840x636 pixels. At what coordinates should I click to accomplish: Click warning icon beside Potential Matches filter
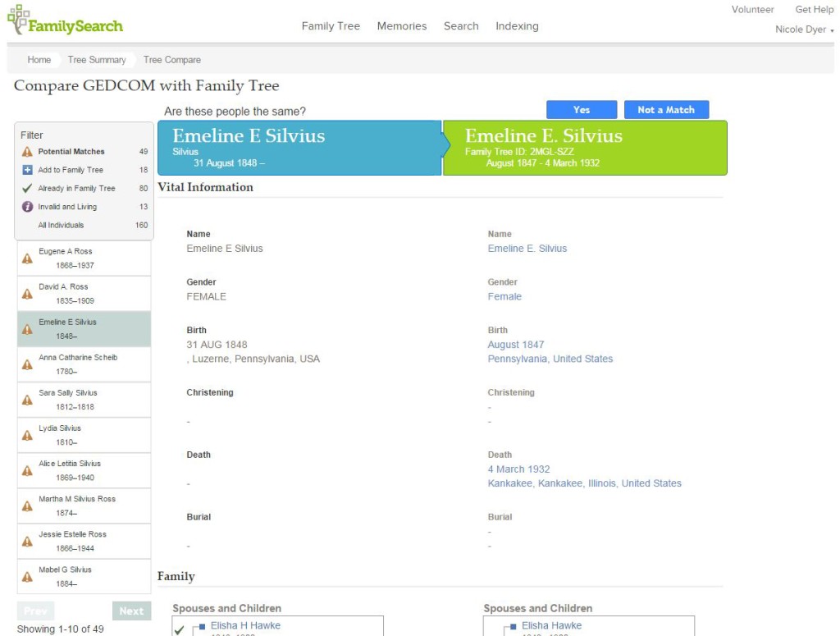(x=27, y=152)
